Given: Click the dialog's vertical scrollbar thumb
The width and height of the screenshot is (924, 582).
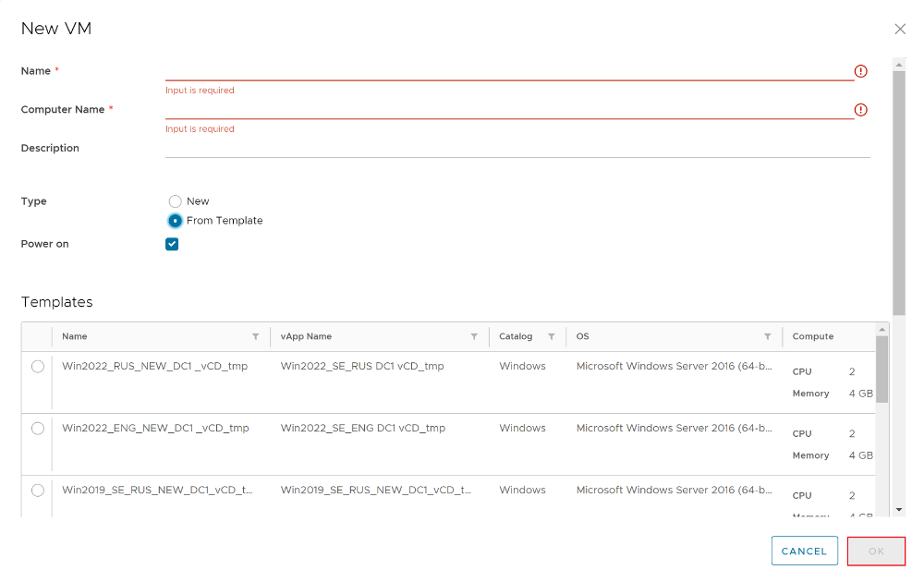Looking at the screenshot, I should [899, 193].
